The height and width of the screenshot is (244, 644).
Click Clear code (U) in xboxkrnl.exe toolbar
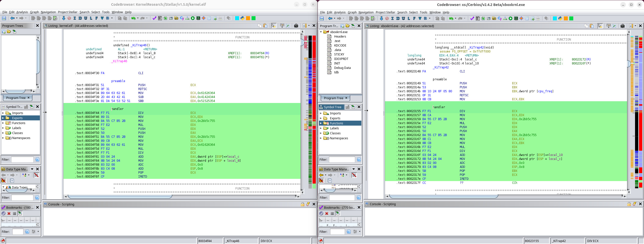403,18
